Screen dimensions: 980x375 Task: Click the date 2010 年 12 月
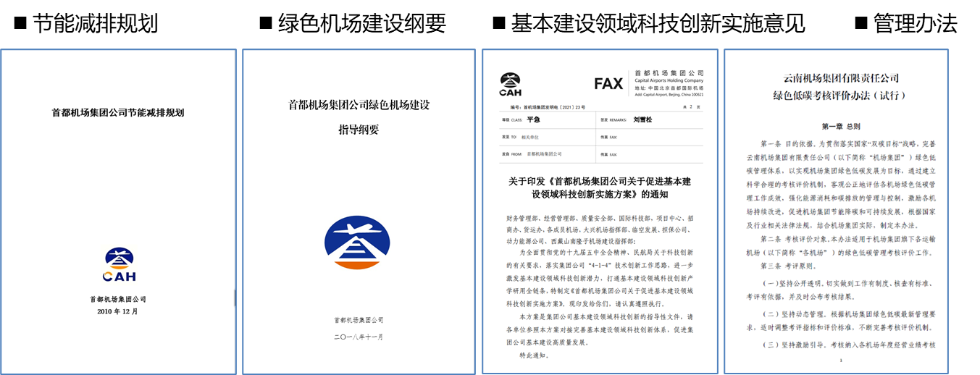117,311
